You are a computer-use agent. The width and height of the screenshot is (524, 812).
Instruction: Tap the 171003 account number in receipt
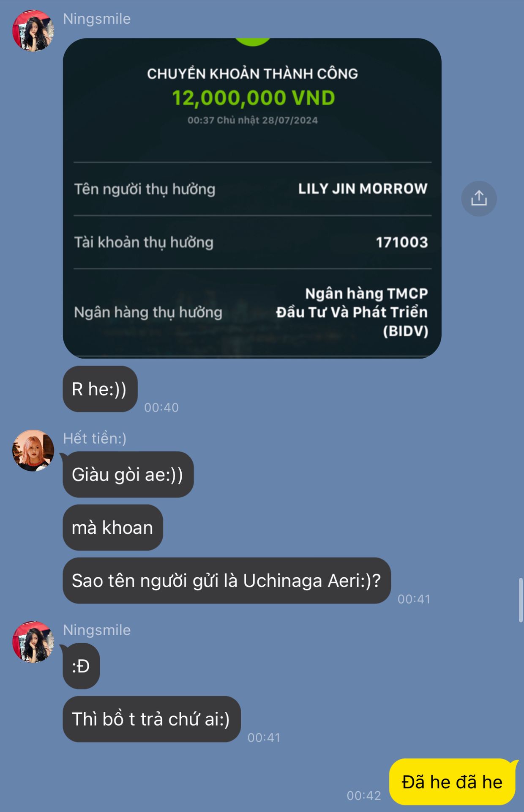click(x=402, y=242)
